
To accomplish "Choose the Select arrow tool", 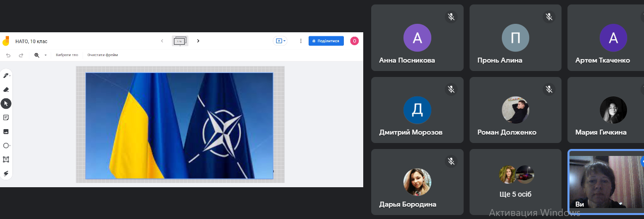I will coord(6,104).
